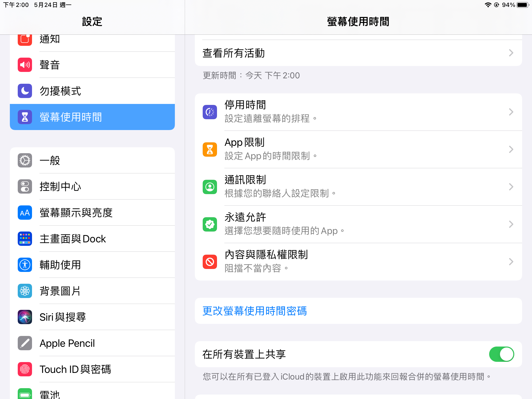This screenshot has height=399, width=532.
Task: Open 內容與隱私權限制 using the right chevron
Action: (511, 262)
